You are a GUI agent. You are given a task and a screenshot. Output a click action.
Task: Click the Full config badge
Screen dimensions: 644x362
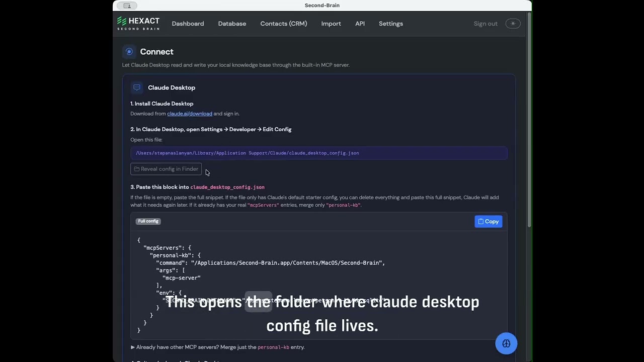pyautogui.click(x=148, y=221)
